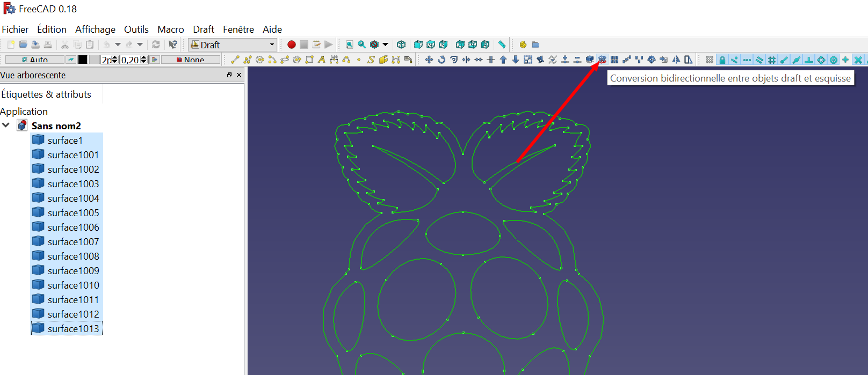Viewport: 868px width, 375px height.
Task: Toggle snap to parallel
Action: (x=759, y=60)
